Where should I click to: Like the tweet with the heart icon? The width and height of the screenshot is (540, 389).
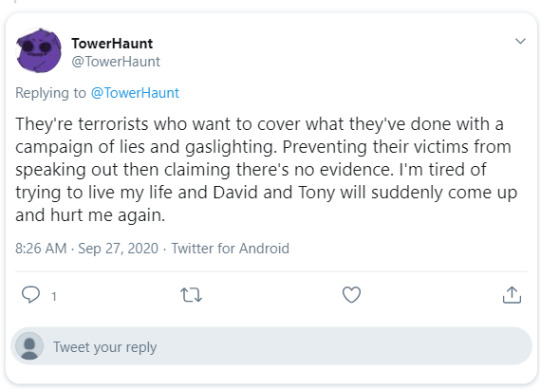351,295
